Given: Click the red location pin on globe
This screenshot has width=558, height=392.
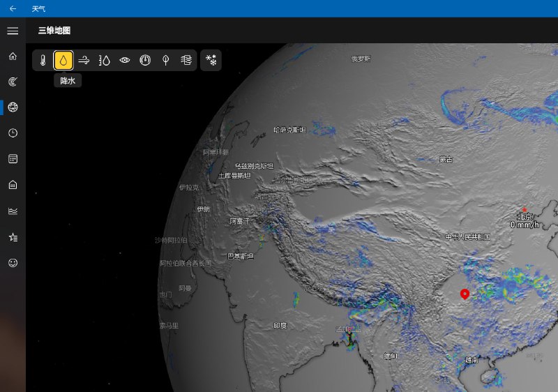Looking at the screenshot, I should tap(465, 293).
